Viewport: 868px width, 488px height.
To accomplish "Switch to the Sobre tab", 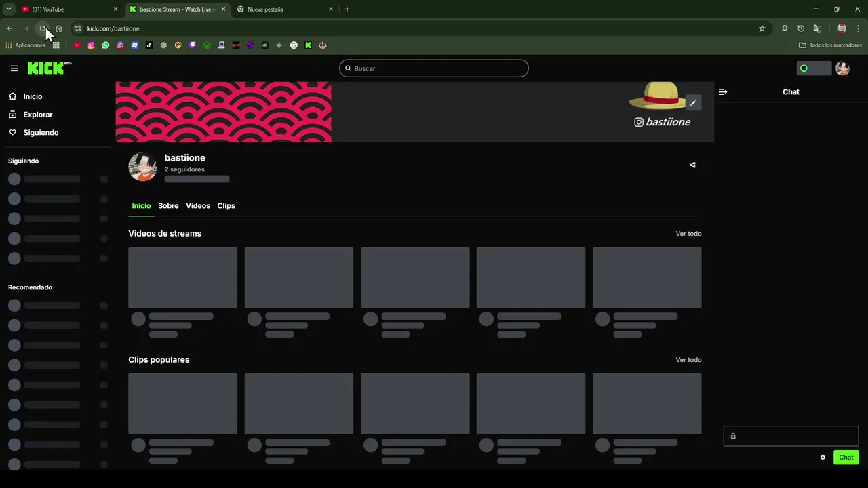I will coord(168,205).
